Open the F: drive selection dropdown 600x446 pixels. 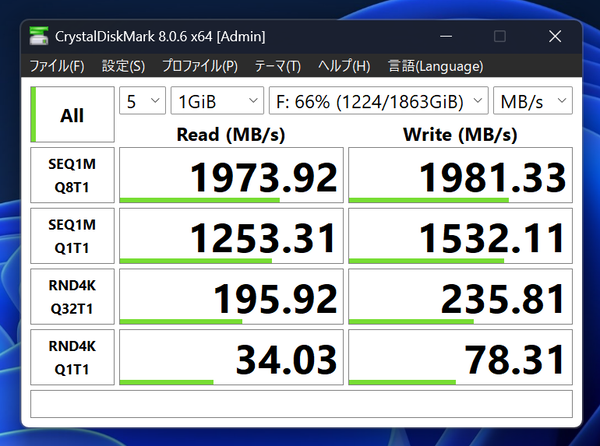[x=379, y=101]
